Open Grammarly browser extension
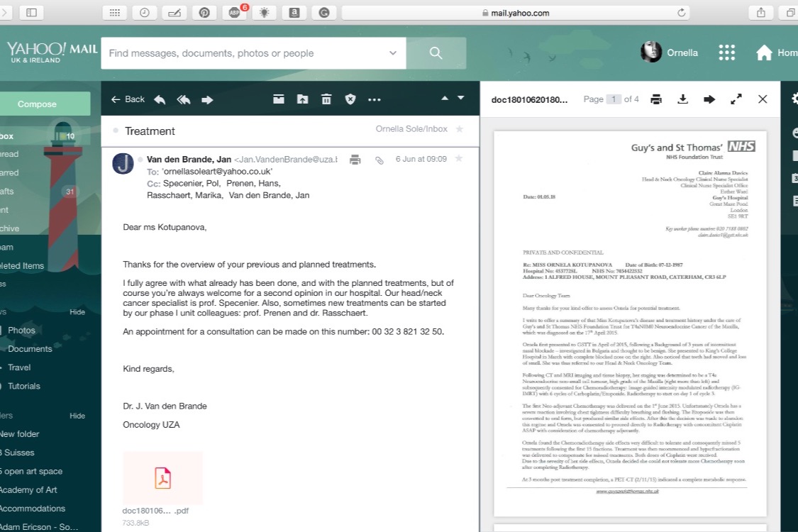Screen dimensions: 798x532 click(324, 13)
